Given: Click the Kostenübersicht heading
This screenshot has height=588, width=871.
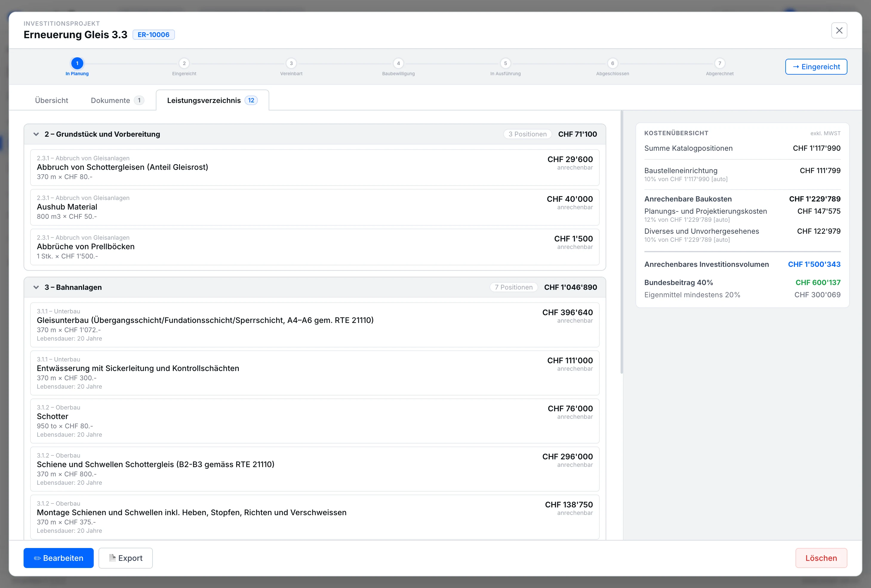Looking at the screenshot, I should [x=676, y=133].
